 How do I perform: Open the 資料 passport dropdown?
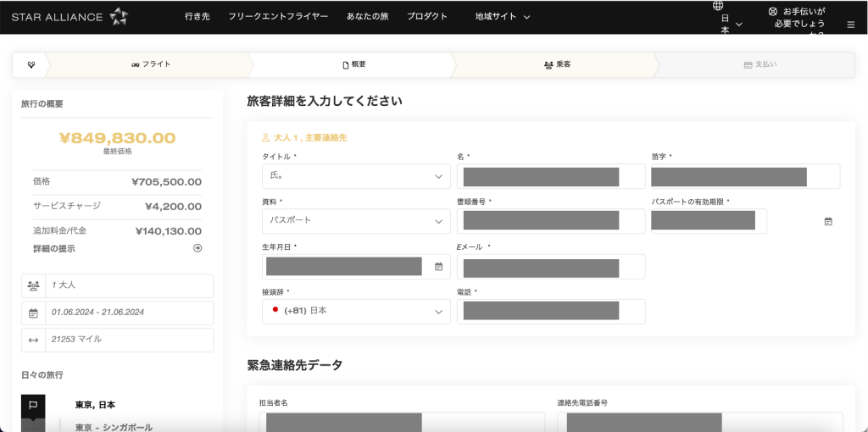click(x=356, y=221)
